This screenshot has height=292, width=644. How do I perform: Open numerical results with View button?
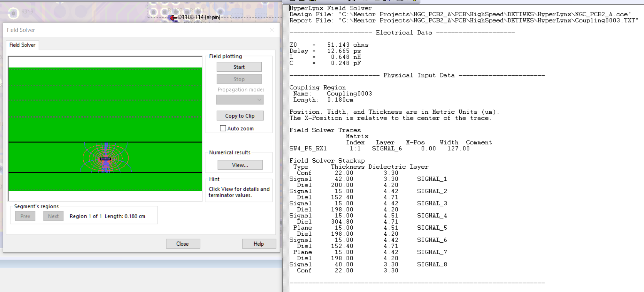tap(240, 165)
